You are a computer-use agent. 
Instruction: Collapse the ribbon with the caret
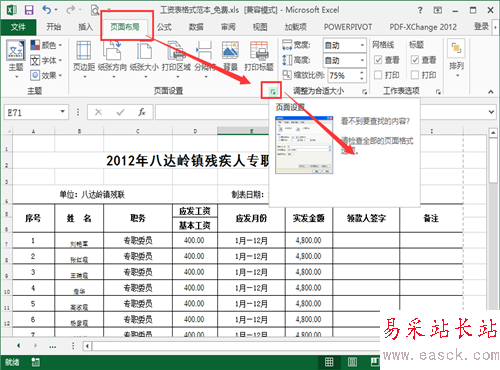tap(491, 92)
